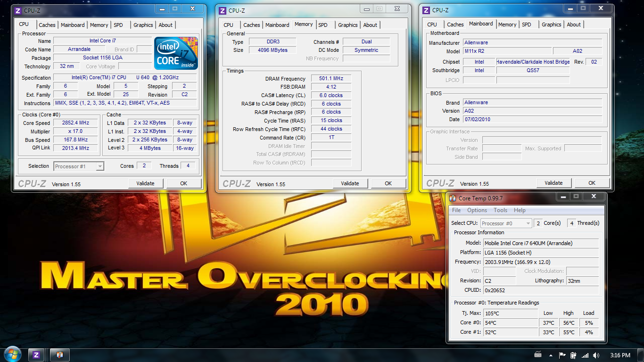Screen dimensions: 644x362
Task: Click Core #0 temperature 54°C
Action: (x=511, y=323)
